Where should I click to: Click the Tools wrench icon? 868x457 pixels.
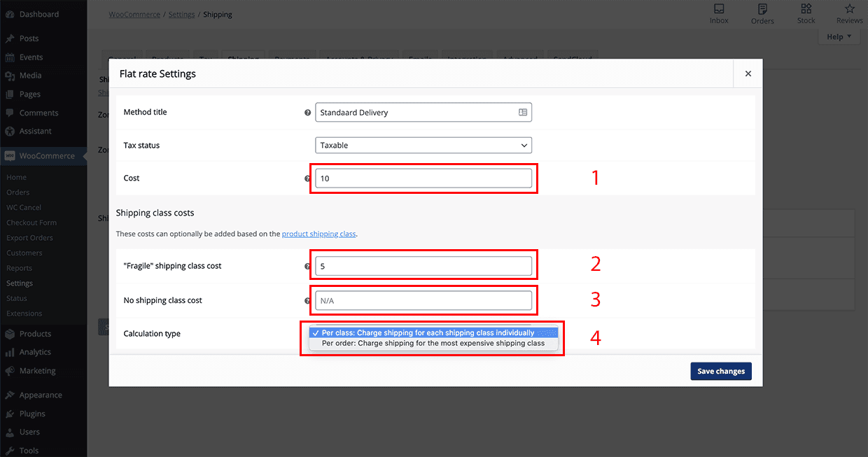tap(9, 451)
